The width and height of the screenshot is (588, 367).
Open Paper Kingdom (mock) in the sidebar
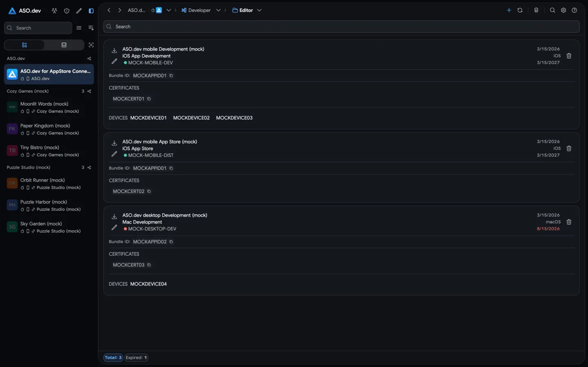tap(49, 129)
